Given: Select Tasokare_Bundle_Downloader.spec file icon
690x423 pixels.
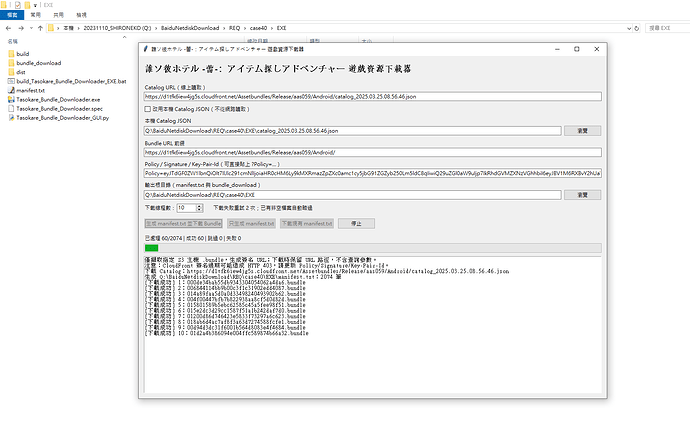Looking at the screenshot, I should (x=11, y=109).
